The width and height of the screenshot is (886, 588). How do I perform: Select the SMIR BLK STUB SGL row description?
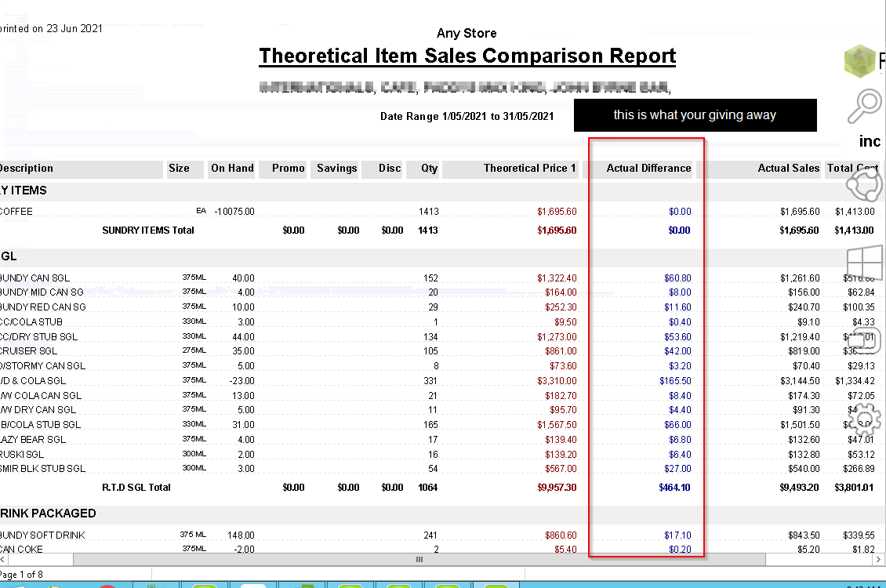[x=43, y=469]
